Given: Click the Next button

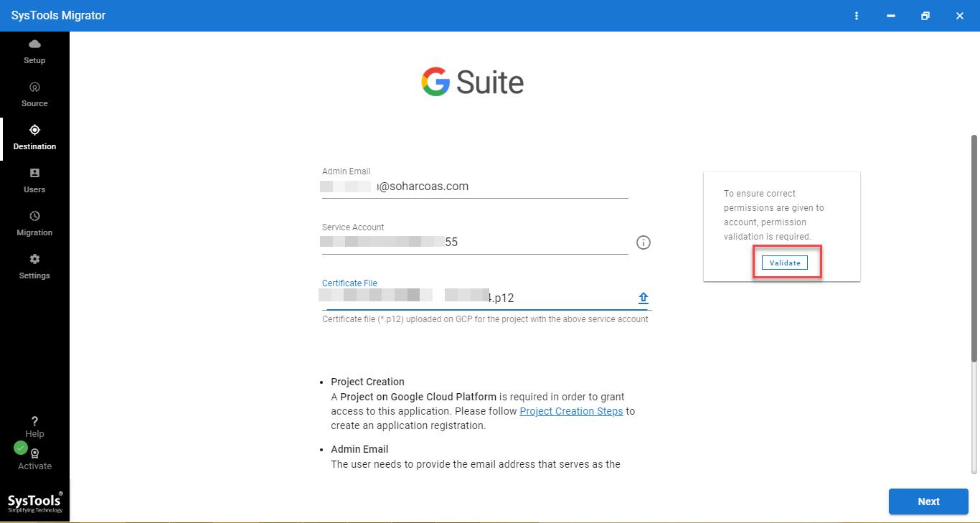Looking at the screenshot, I should click(x=928, y=501).
